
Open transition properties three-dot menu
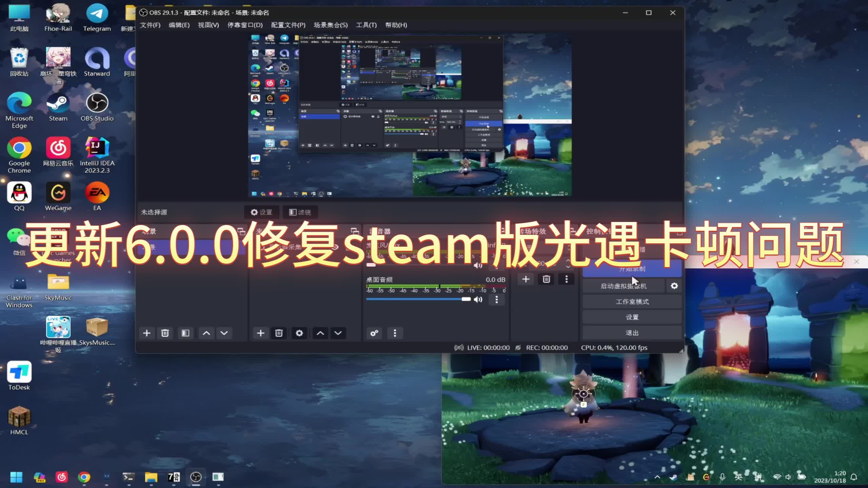567,279
